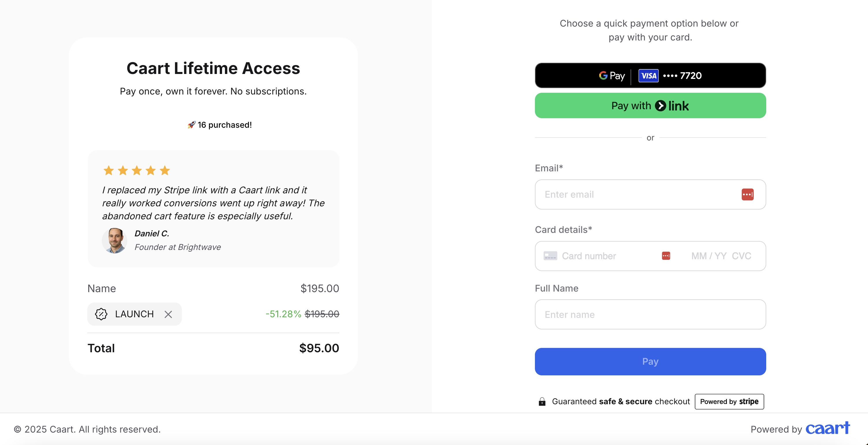868x445 pixels.
Task: Click the Pay with link button
Action: point(650,106)
